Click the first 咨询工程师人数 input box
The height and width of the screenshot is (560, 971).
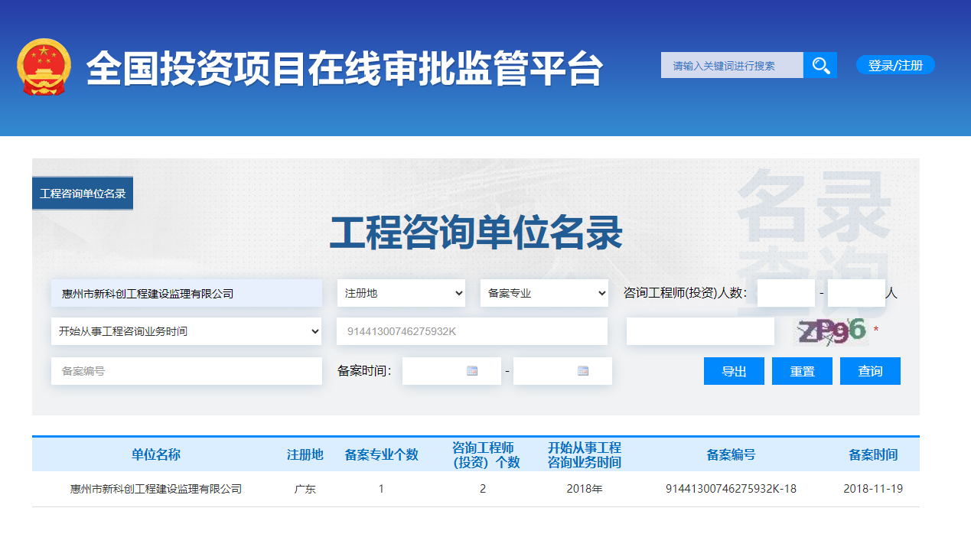[x=785, y=292]
